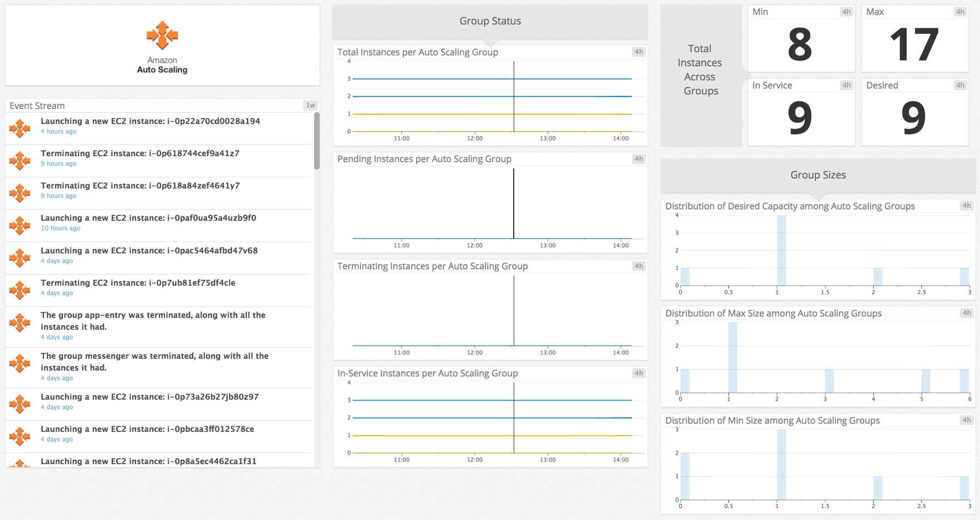Toggle the 4h badge on In Service widget

click(x=845, y=85)
